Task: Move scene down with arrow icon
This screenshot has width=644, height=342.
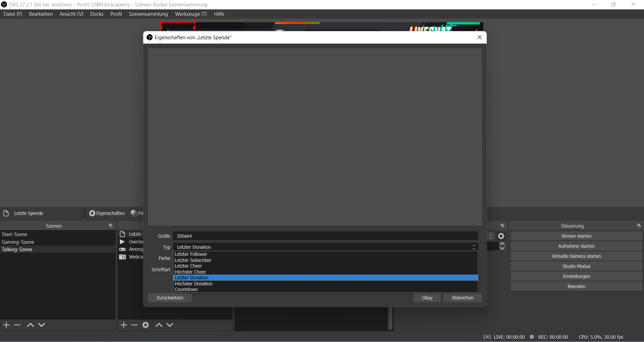Action: [x=42, y=325]
